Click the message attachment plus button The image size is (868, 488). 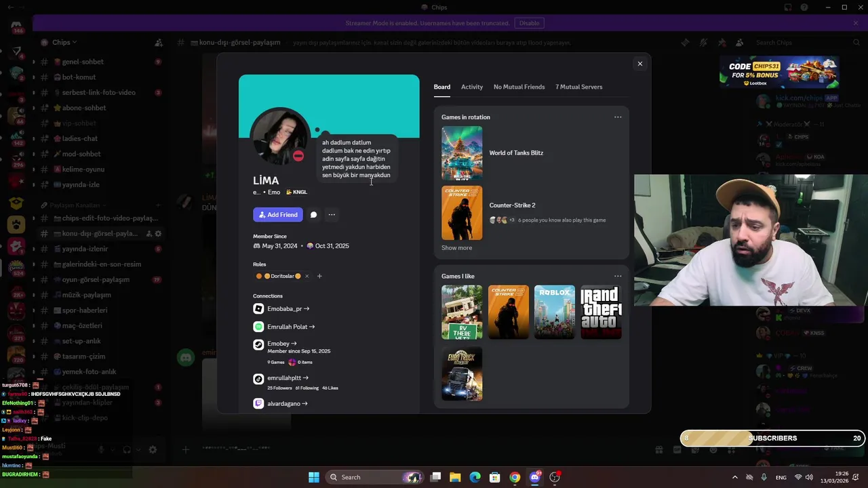(x=185, y=449)
